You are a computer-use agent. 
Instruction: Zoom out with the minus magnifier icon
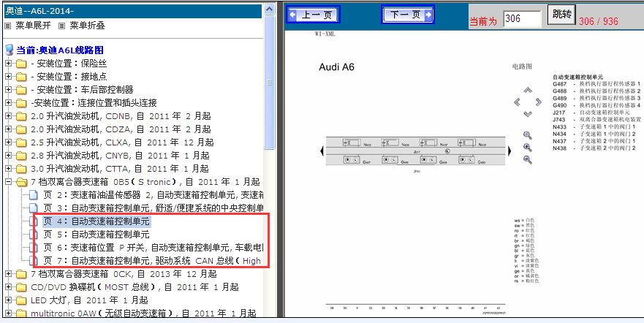pos(528,159)
